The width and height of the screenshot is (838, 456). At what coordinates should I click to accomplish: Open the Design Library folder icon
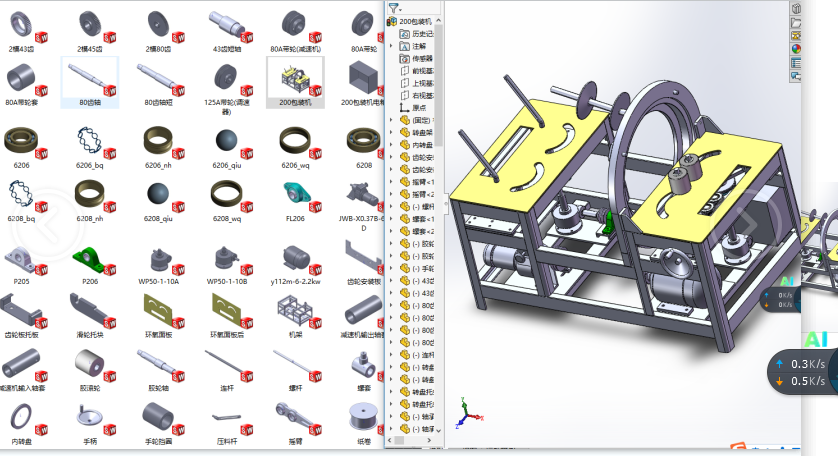pos(796,22)
